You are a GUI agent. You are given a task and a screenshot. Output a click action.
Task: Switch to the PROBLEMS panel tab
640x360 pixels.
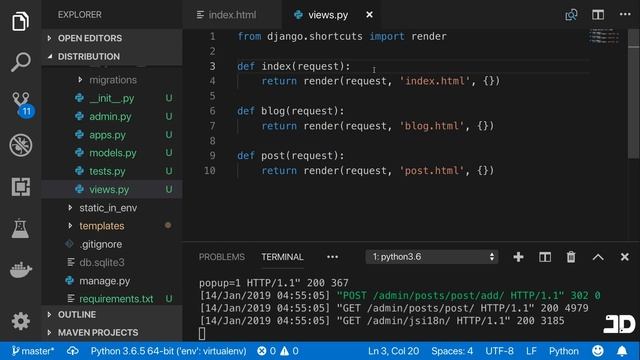click(222, 257)
